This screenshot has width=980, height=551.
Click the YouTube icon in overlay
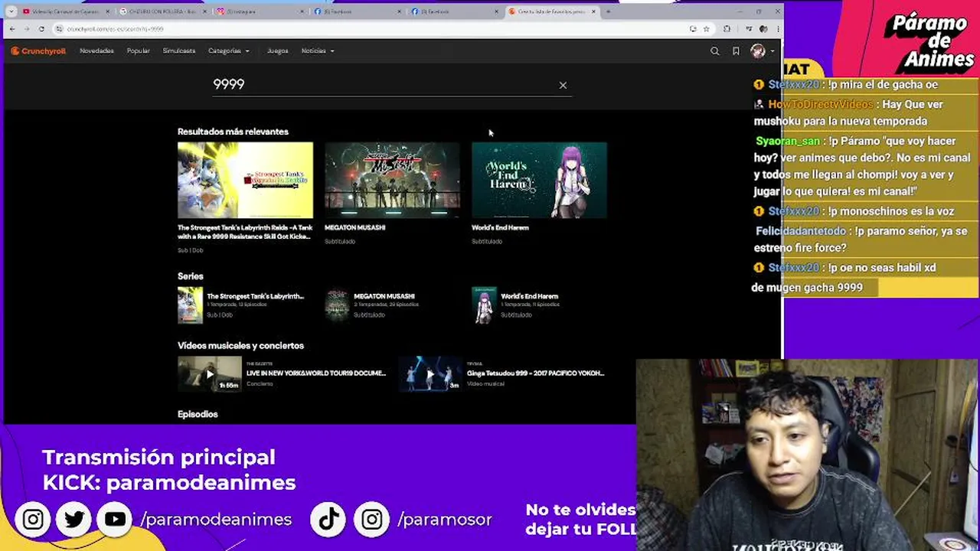click(x=115, y=520)
